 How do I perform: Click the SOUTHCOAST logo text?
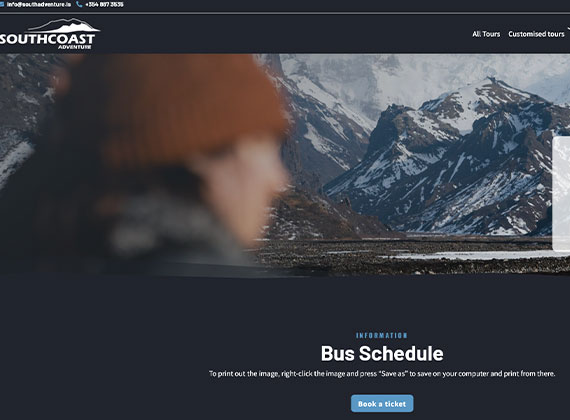[47, 39]
